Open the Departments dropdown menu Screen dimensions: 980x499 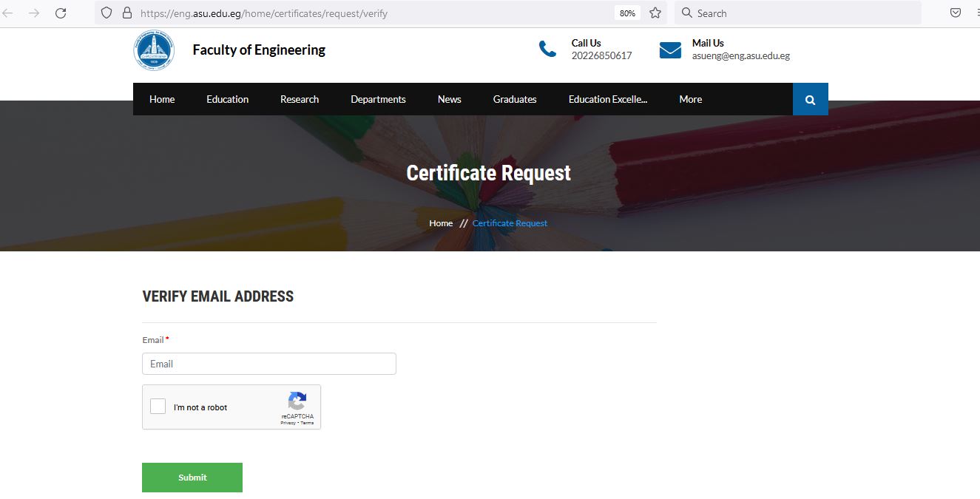pyautogui.click(x=378, y=100)
